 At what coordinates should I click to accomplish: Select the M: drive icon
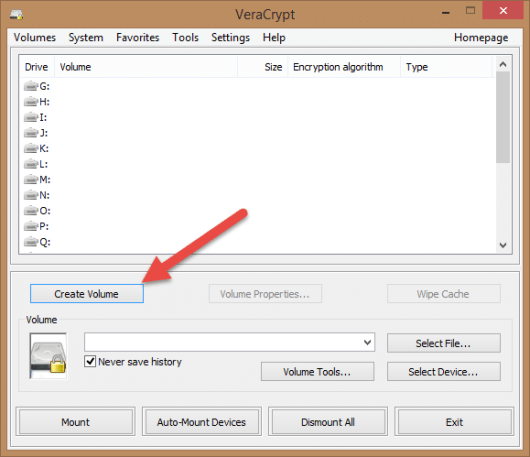(x=31, y=179)
